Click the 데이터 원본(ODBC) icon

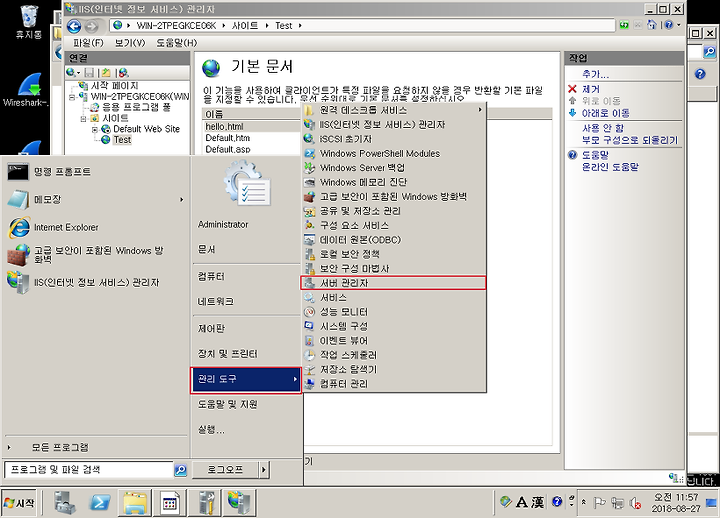[309, 240]
